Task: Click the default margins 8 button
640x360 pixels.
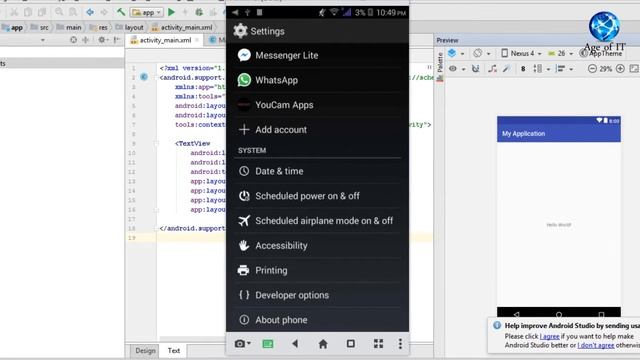Action: [523, 69]
